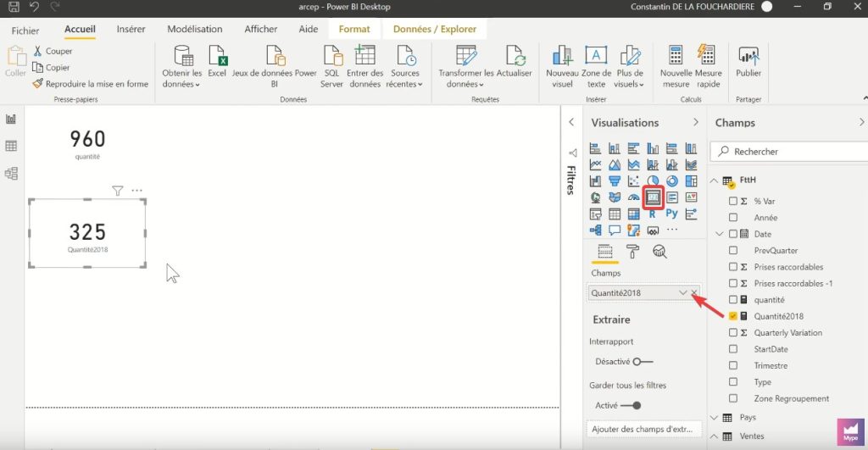Screen dimensions: 868x450
Task: Expand the Date hierarchy
Action: (720, 234)
